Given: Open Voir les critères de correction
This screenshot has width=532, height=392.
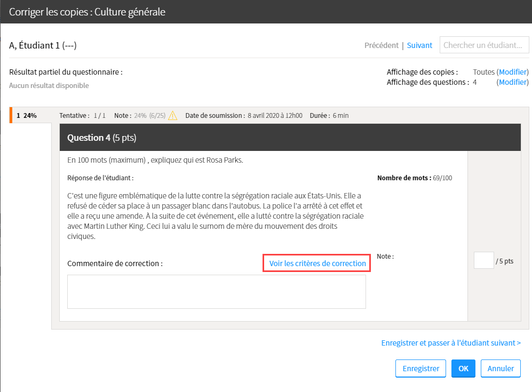Looking at the screenshot, I should 317,263.
